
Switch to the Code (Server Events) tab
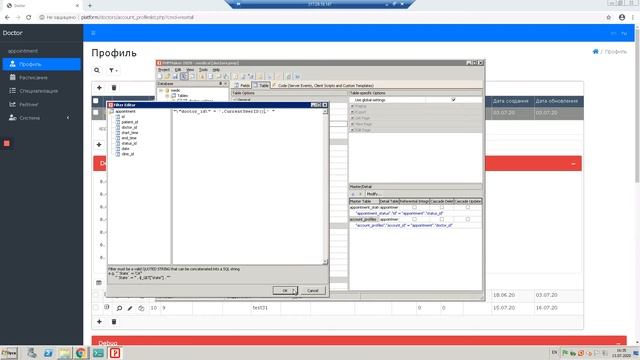pyautogui.click(x=323, y=85)
